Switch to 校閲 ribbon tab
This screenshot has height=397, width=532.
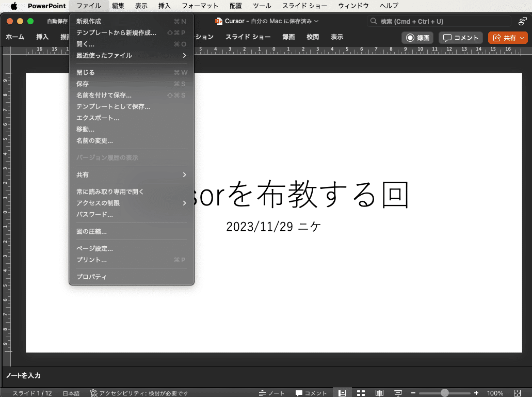point(313,37)
